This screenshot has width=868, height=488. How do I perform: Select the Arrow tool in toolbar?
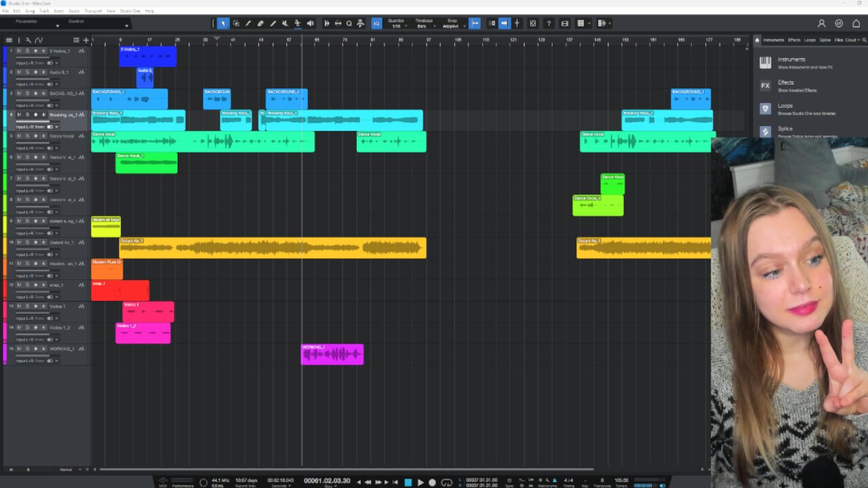coord(223,23)
